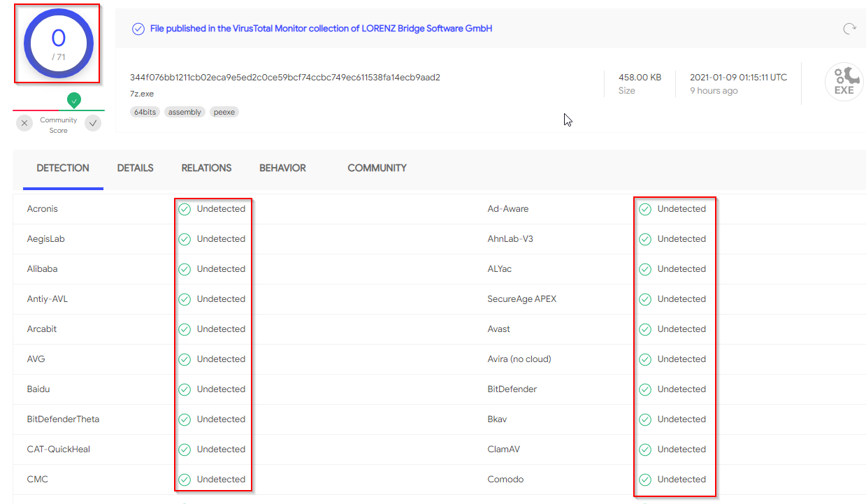Vote malicious with community X button

click(x=24, y=124)
